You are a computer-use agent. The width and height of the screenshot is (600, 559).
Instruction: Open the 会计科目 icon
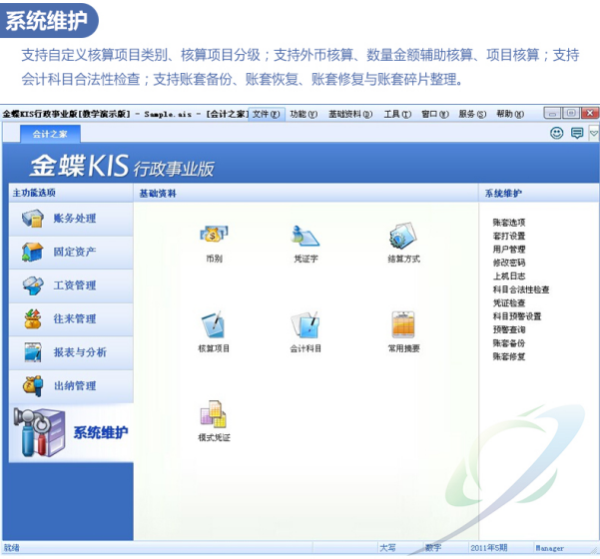pyautogui.click(x=305, y=325)
